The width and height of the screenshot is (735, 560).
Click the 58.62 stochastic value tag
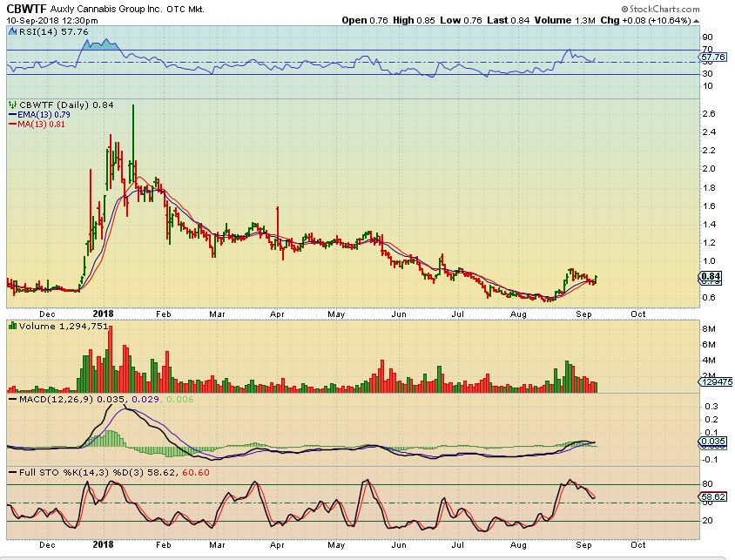point(712,496)
